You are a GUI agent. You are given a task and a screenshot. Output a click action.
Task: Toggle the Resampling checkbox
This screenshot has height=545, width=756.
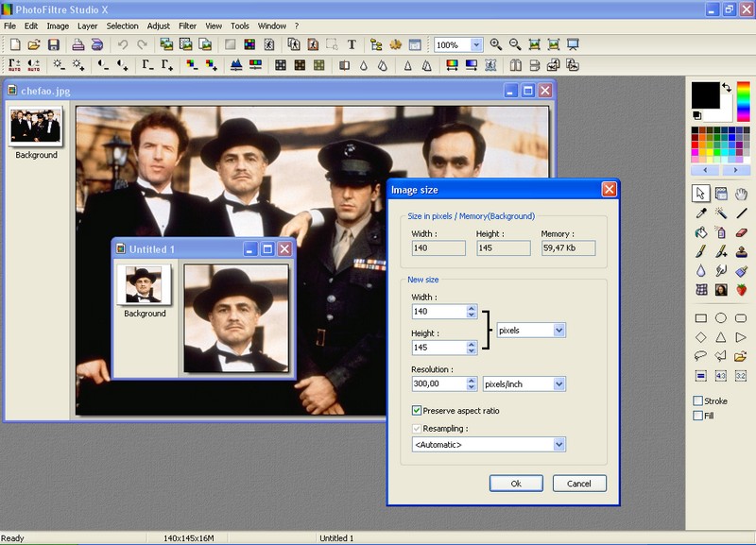(x=417, y=429)
